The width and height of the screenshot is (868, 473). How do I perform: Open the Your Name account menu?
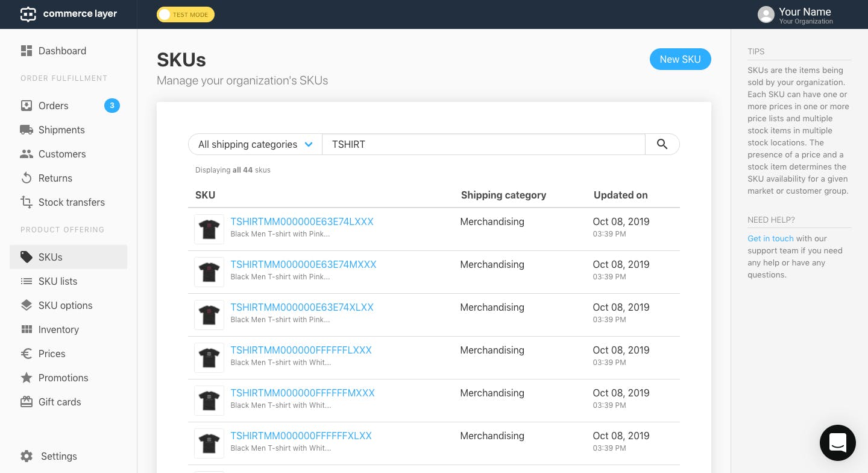pyautogui.click(x=795, y=14)
